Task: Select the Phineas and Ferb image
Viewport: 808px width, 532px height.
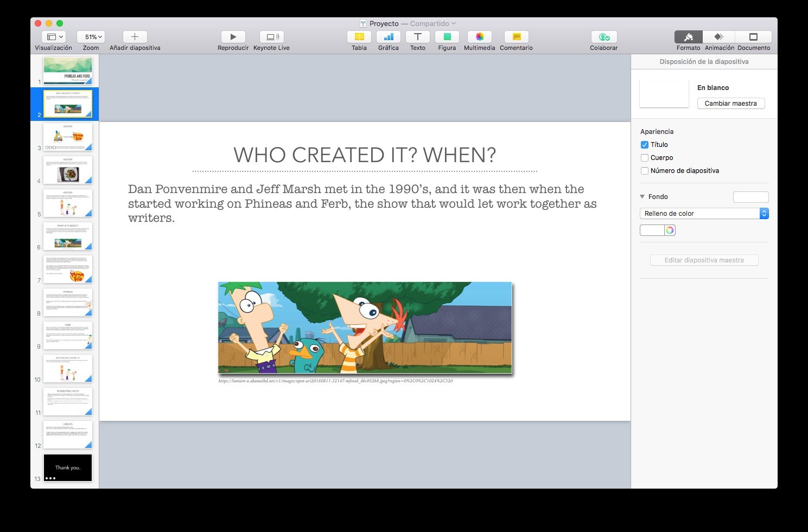Action: 365,328
